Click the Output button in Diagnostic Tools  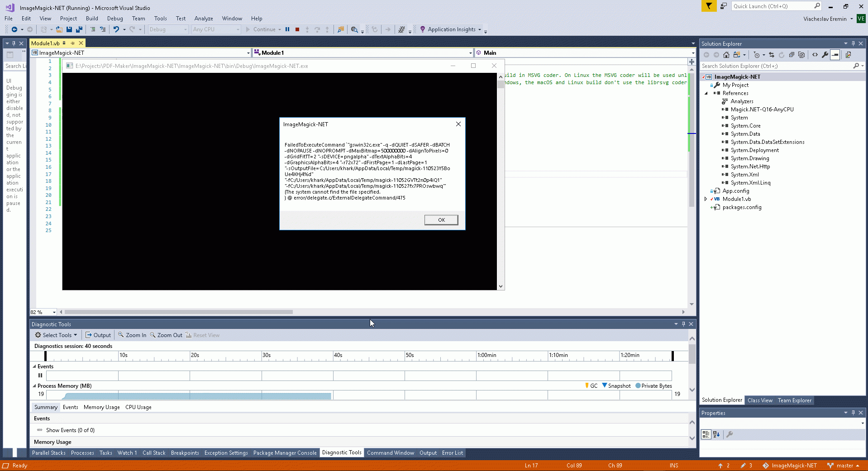click(98, 335)
